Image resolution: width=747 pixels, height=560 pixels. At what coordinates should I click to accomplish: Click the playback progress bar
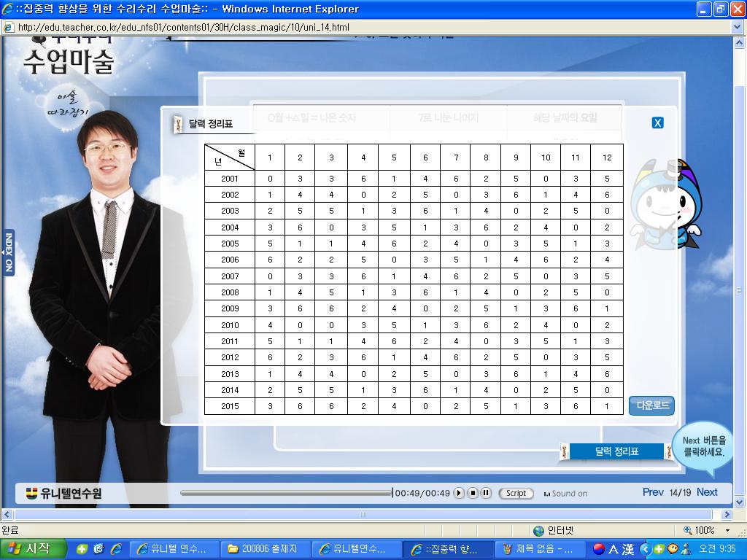point(286,494)
